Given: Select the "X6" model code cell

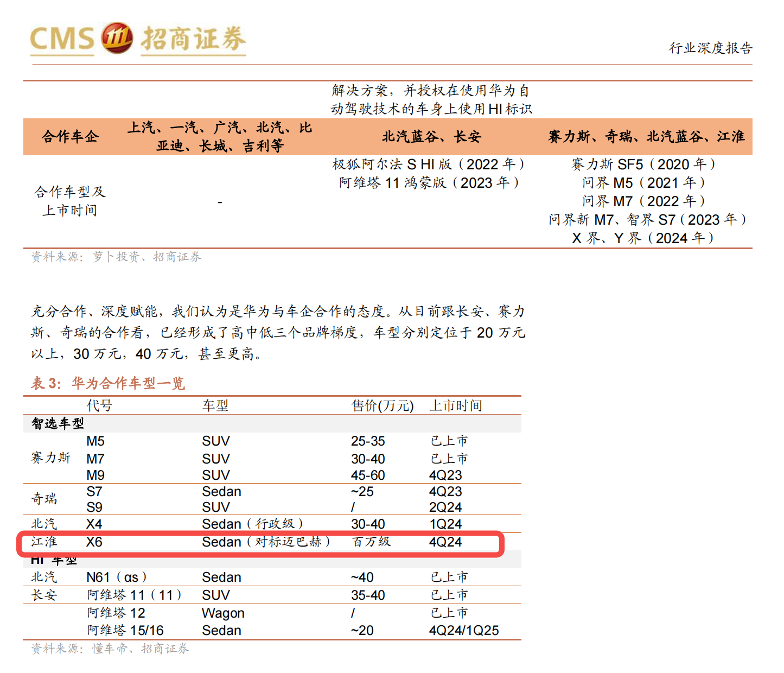Looking at the screenshot, I should point(94,542).
